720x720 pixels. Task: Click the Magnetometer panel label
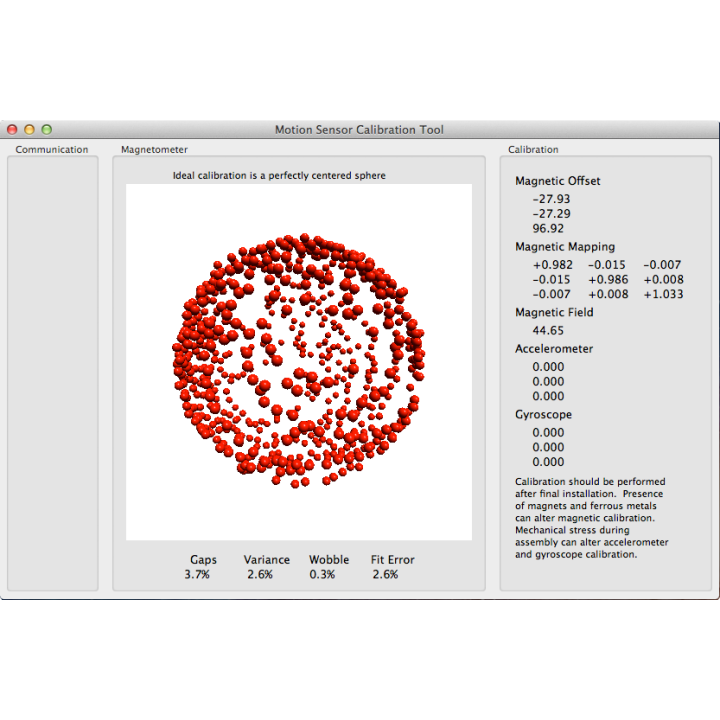[x=154, y=150]
